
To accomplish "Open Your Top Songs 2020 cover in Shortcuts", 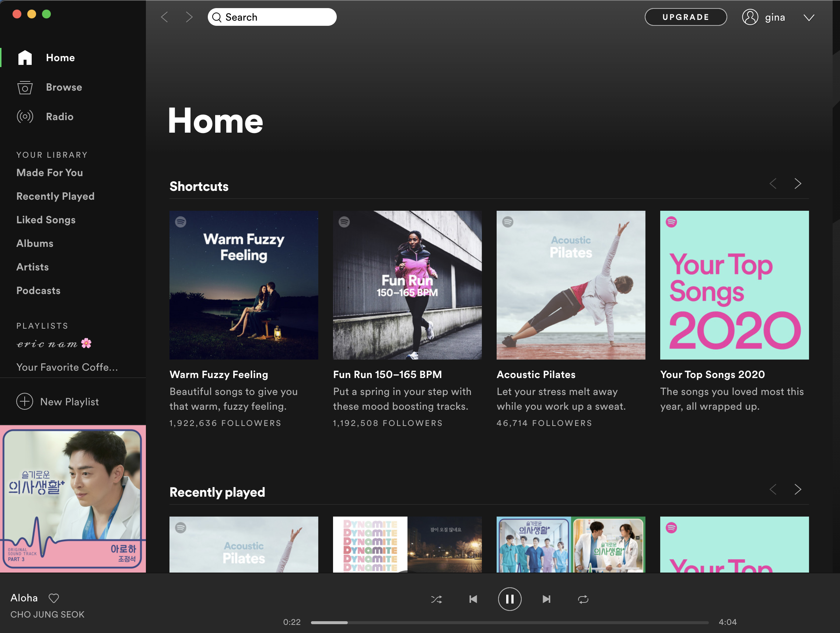I will (734, 285).
